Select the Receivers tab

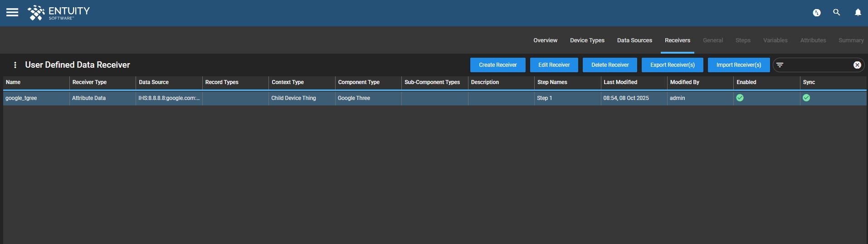point(678,40)
